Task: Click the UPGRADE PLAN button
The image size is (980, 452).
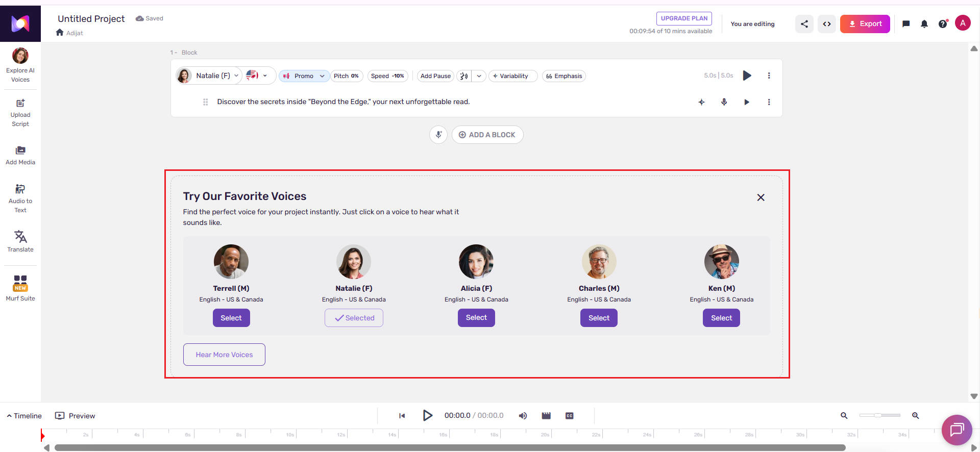Action: point(684,18)
